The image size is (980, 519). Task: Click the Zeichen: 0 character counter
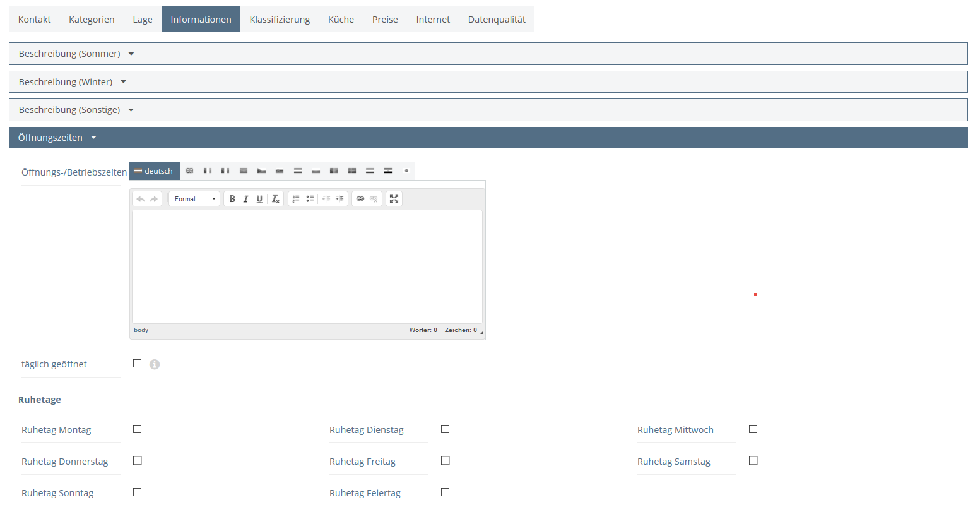point(461,330)
